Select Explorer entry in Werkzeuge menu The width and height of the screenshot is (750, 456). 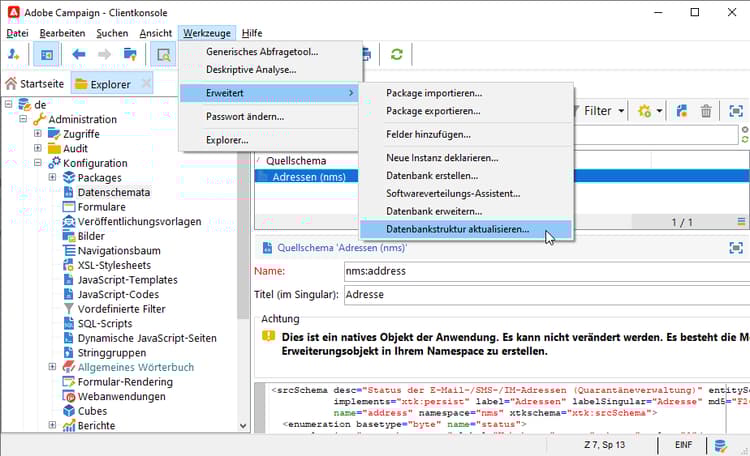[270, 140]
